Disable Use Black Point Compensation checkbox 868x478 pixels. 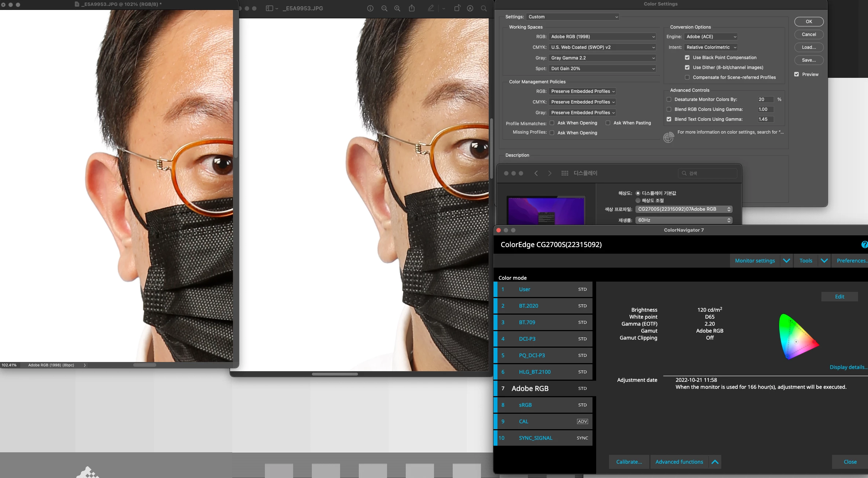coord(687,58)
